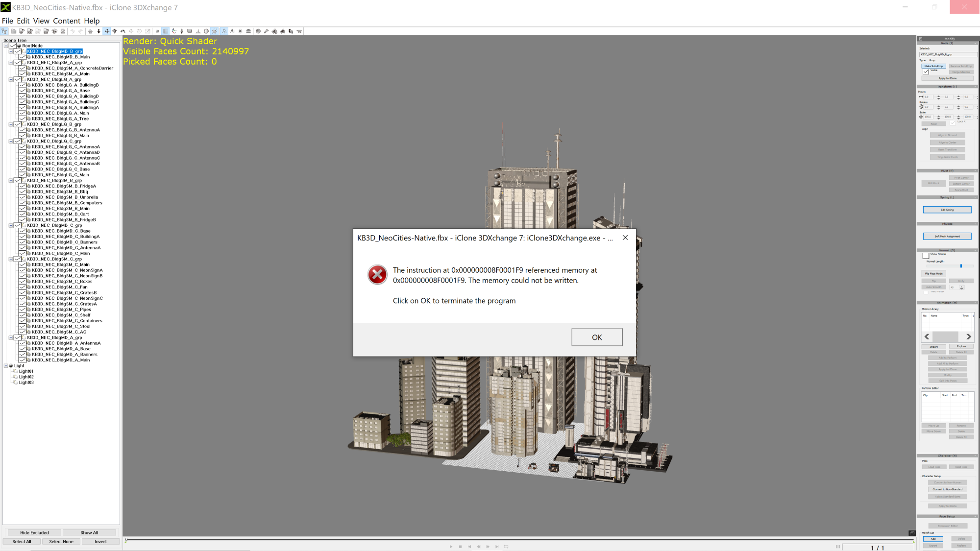This screenshot has width=980, height=551.
Task: Close the error dialog with the X
Action: tap(625, 238)
